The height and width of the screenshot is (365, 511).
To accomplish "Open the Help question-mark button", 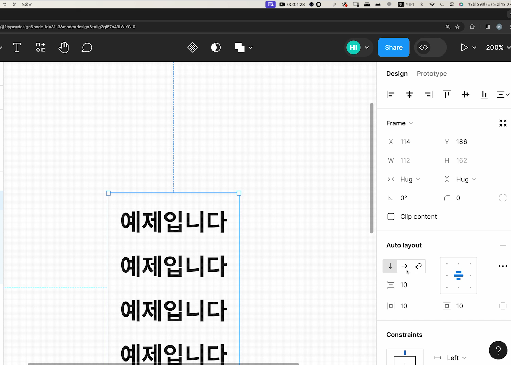I will [498, 350].
